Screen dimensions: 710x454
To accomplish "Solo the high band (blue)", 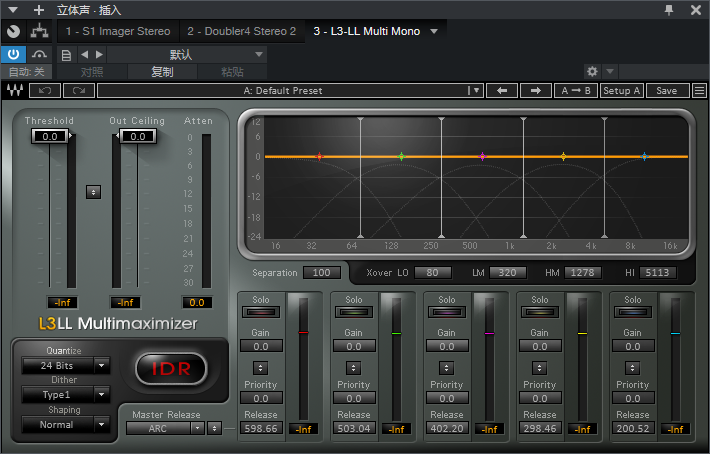I will [633, 312].
